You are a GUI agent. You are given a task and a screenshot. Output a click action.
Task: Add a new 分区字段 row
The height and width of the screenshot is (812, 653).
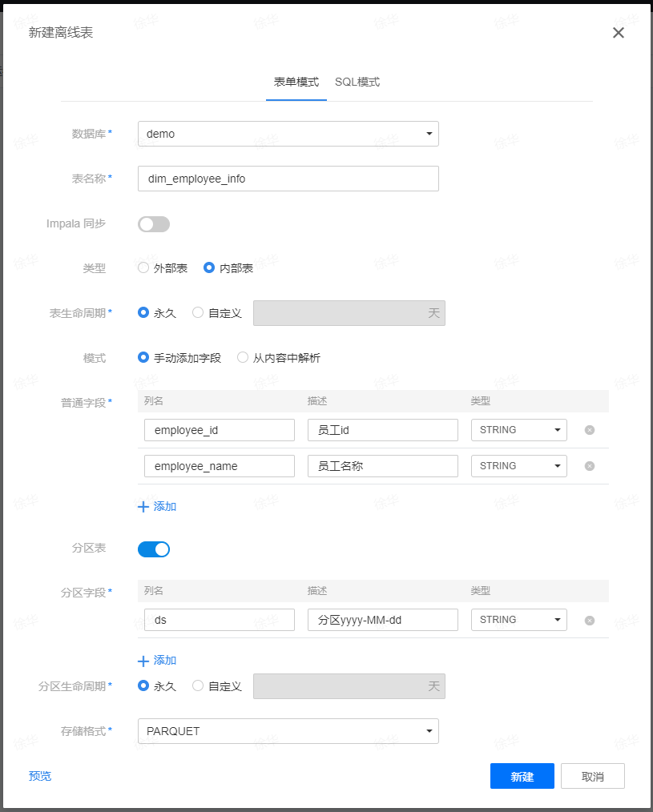point(157,661)
